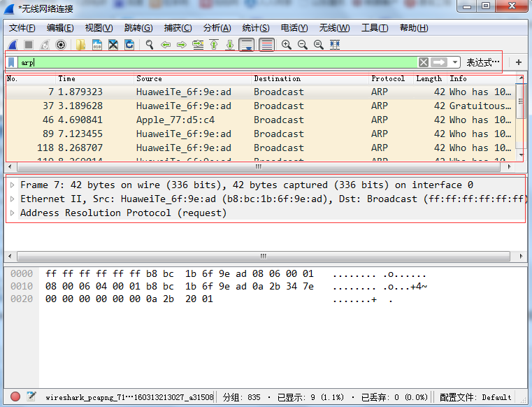The image size is (532, 407).
Task: Open the 电话(Y) menu
Action: pos(294,28)
